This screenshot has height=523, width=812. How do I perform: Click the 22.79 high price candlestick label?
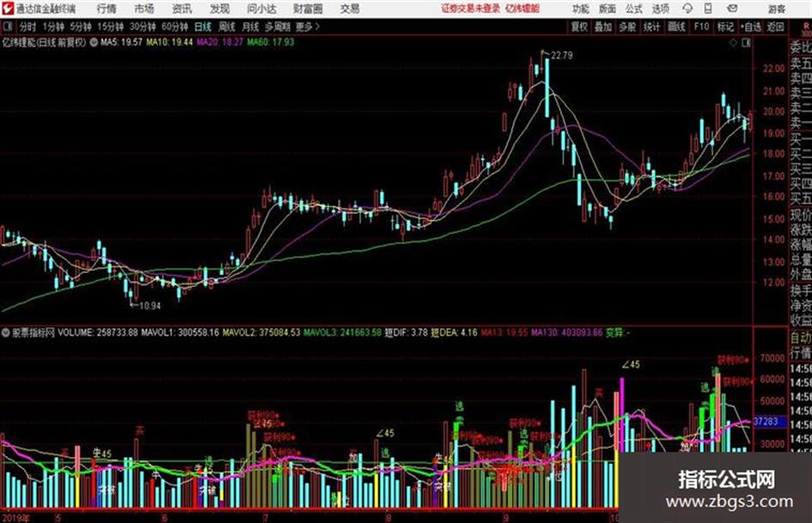pos(562,55)
